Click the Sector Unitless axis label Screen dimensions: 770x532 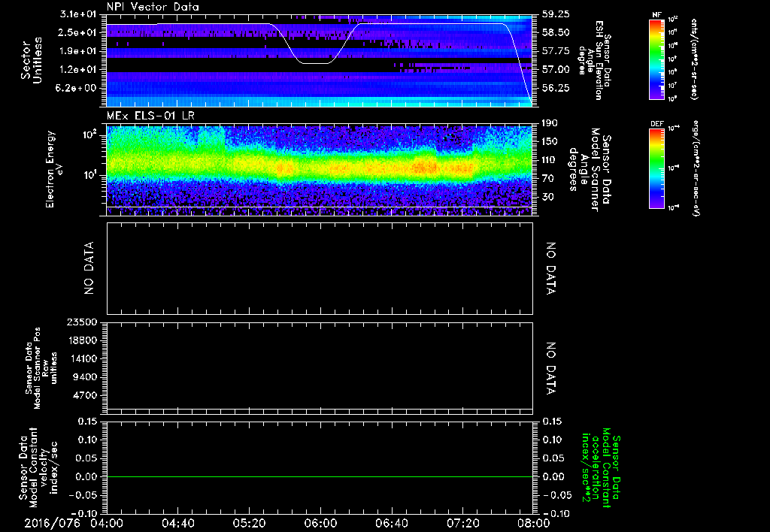(30, 60)
